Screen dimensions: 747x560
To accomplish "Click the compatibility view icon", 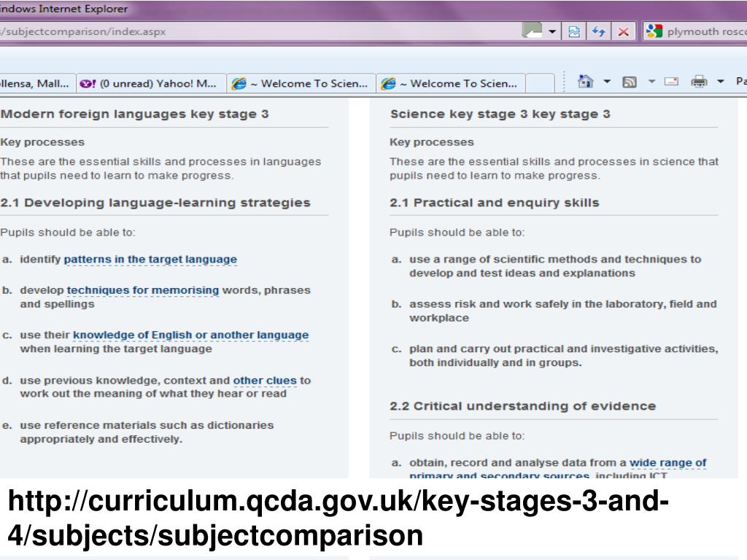I will (x=574, y=32).
